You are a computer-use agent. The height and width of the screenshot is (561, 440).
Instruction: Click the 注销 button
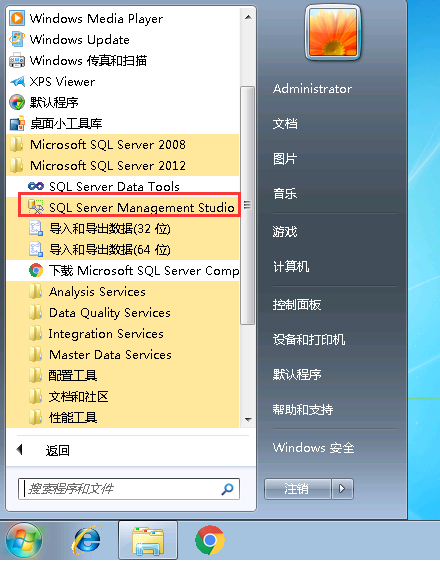[x=298, y=489]
